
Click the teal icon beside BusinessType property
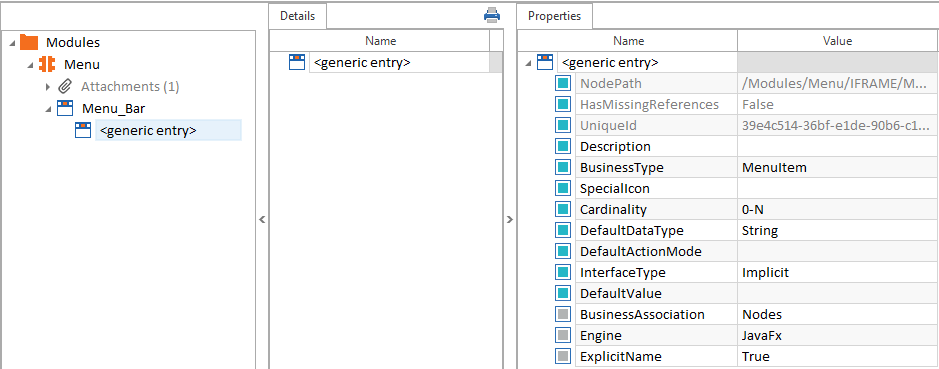tap(562, 168)
